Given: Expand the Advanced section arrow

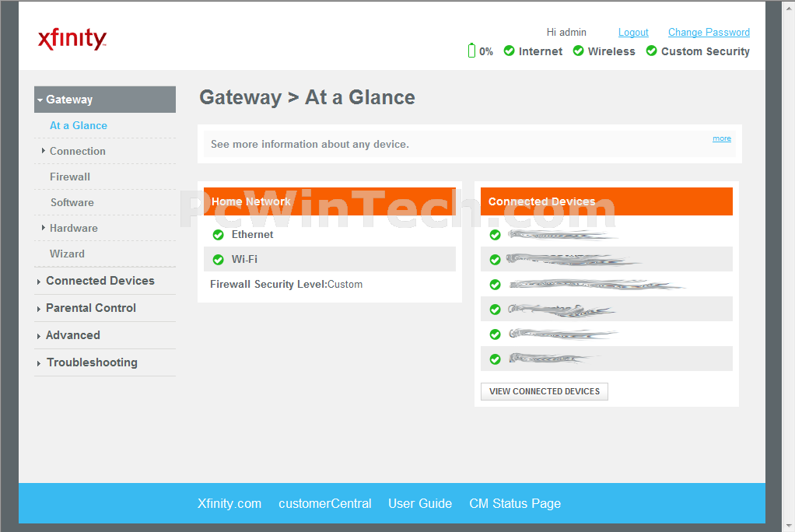Looking at the screenshot, I should tap(39, 336).
